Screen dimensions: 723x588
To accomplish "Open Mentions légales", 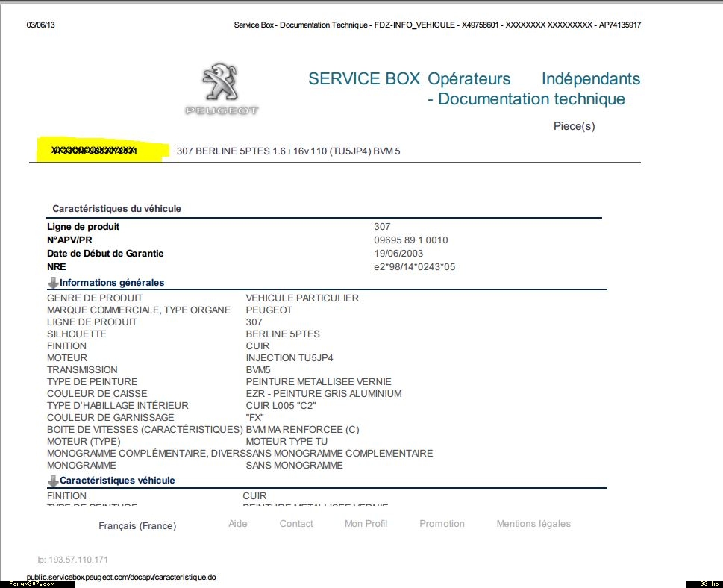I will coord(533,523).
